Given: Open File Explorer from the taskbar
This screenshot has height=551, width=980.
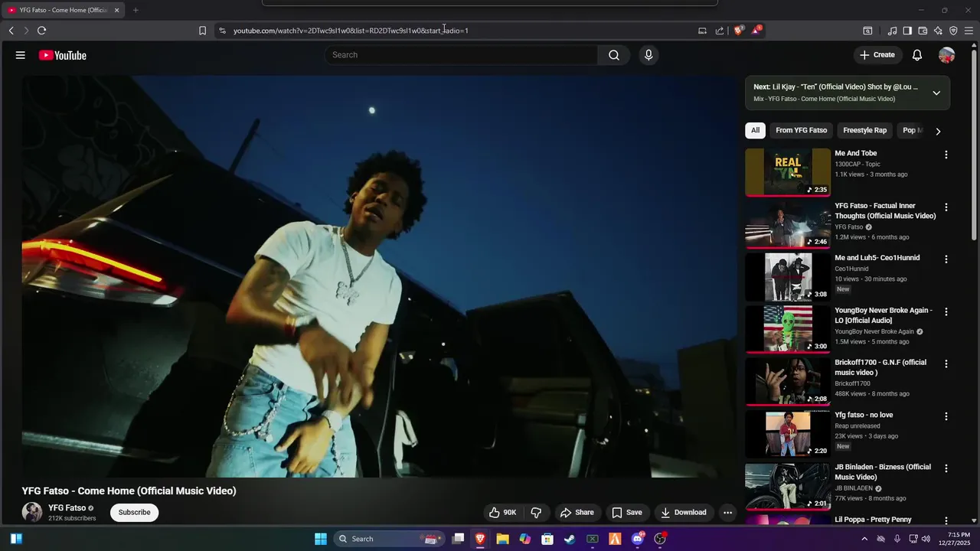Looking at the screenshot, I should click(x=502, y=539).
